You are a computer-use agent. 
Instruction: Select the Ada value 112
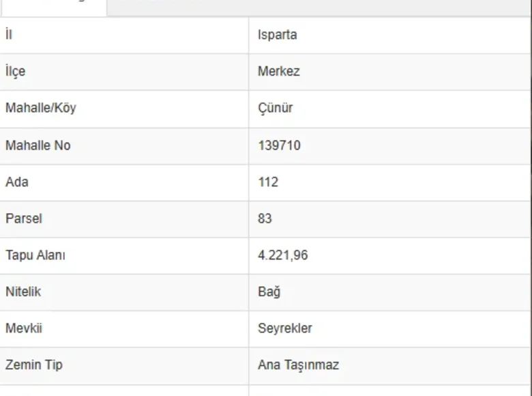(268, 182)
